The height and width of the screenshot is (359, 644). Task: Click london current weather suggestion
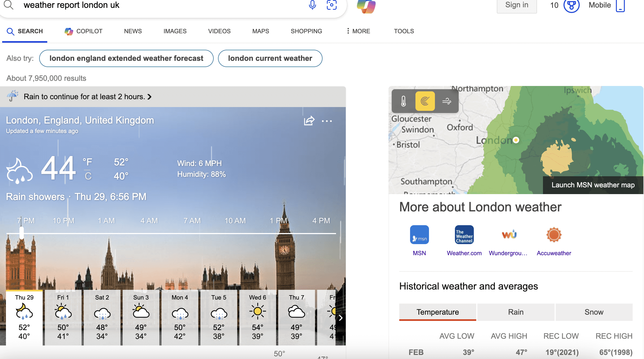tap(270, 58)
